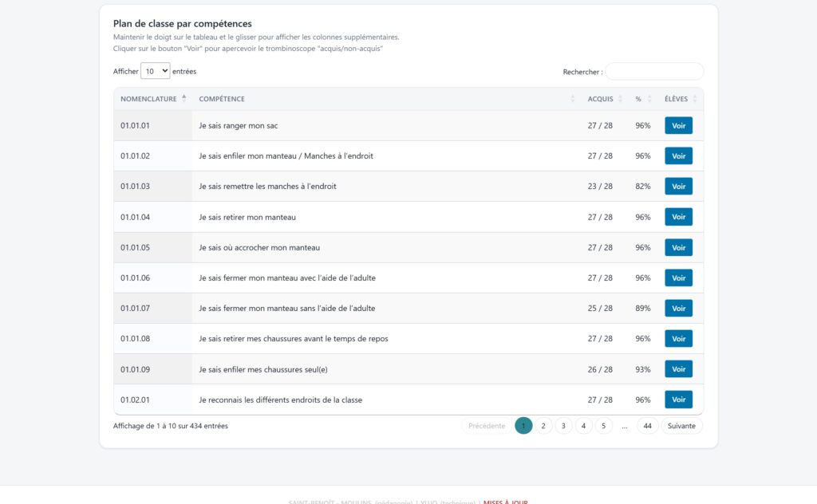Click the "Plan de classe par compétences" heading
The width and height of the screenshot is (817, 504).
[x=183, y=23]
